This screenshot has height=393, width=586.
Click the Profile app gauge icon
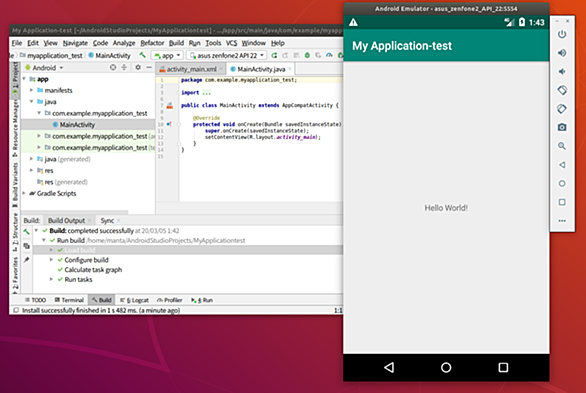pos(329,55)
